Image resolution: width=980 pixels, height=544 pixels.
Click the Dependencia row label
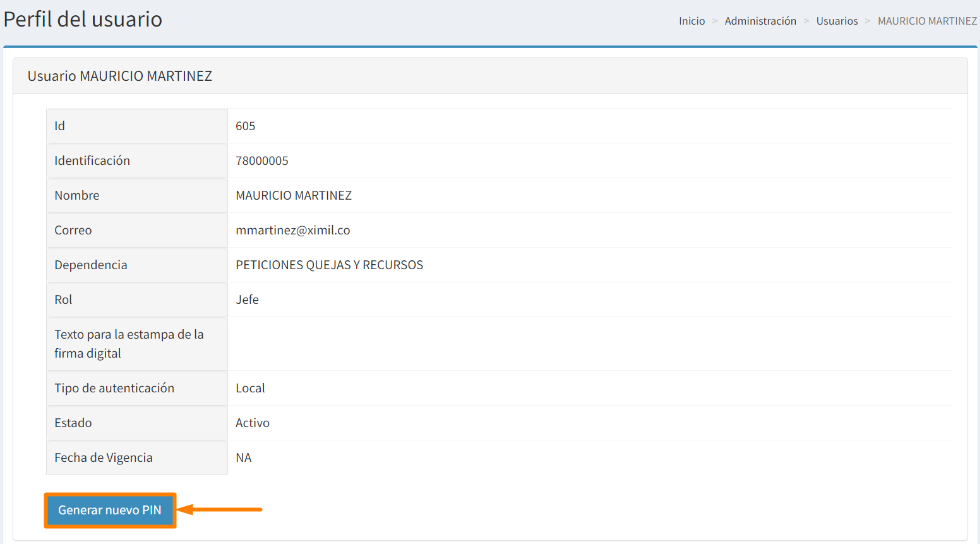point(90,265)
